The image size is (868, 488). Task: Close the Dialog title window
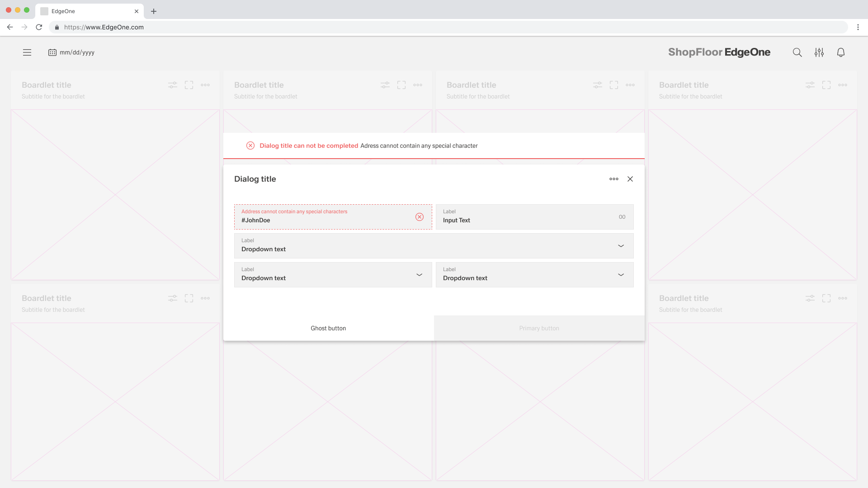coord(630,179)
